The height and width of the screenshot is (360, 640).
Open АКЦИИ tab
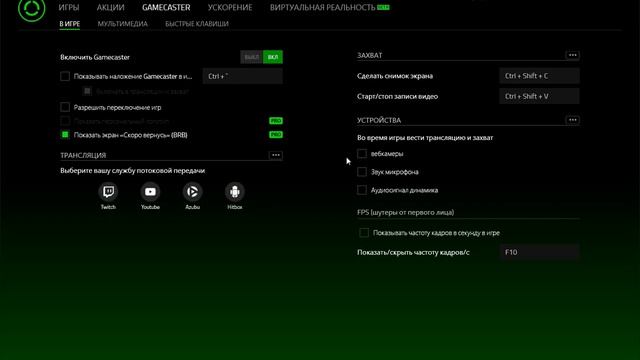pos(111,7)
